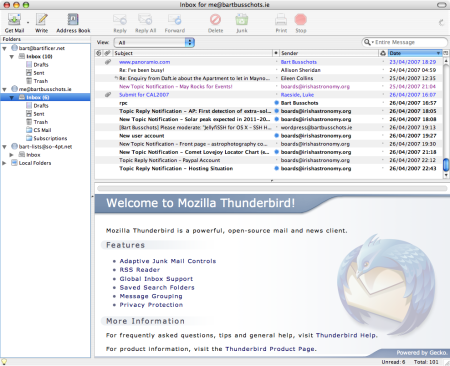The height and width of the screenshot is (366, 450).
Task: Sort by thread column icon
Action: point(98,53)
